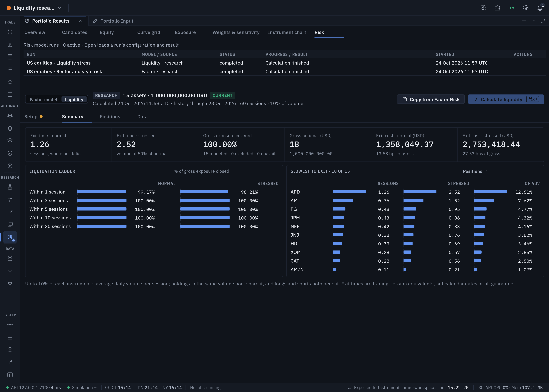Viewport: 549px width, 392px height.
Task: Click the Calculate liquidity button
Action: pos(506,99)
